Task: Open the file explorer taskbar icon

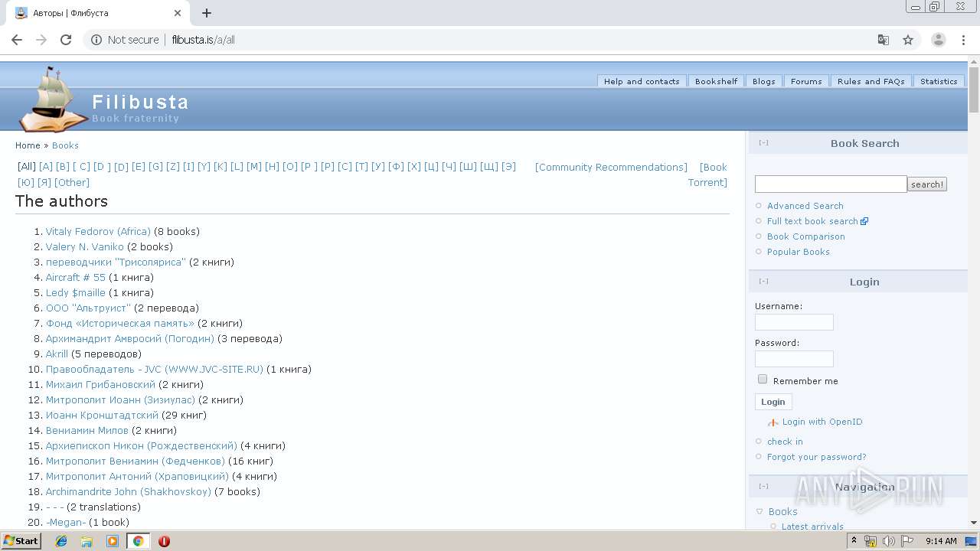Action: pos(87,541)
